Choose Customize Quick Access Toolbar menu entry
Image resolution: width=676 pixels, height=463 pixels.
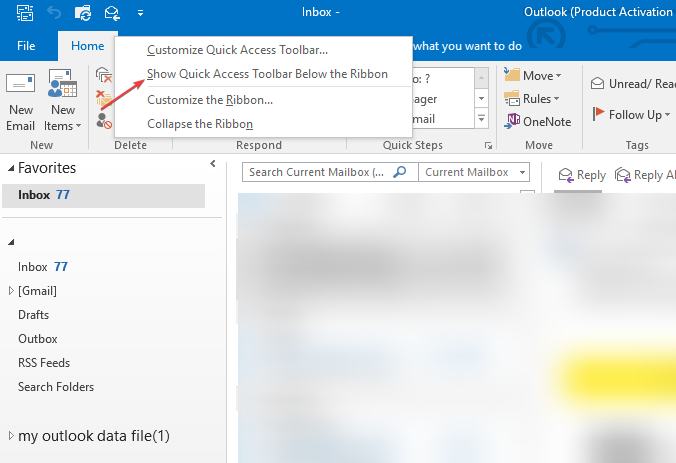point(237,50)
